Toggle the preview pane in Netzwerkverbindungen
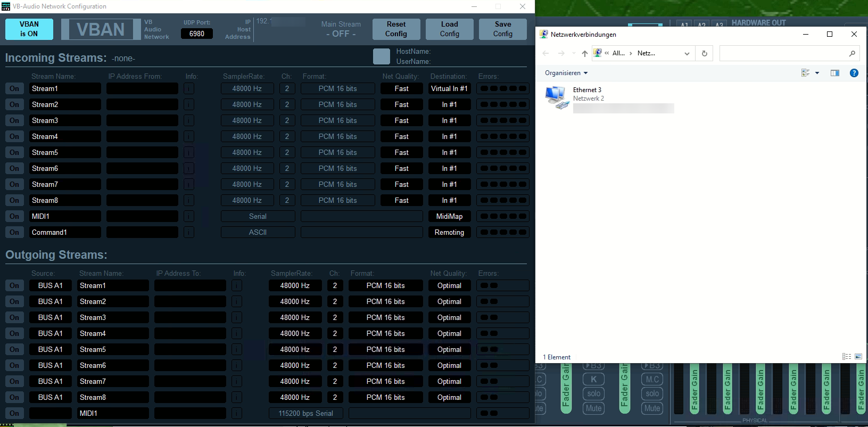 835,73
